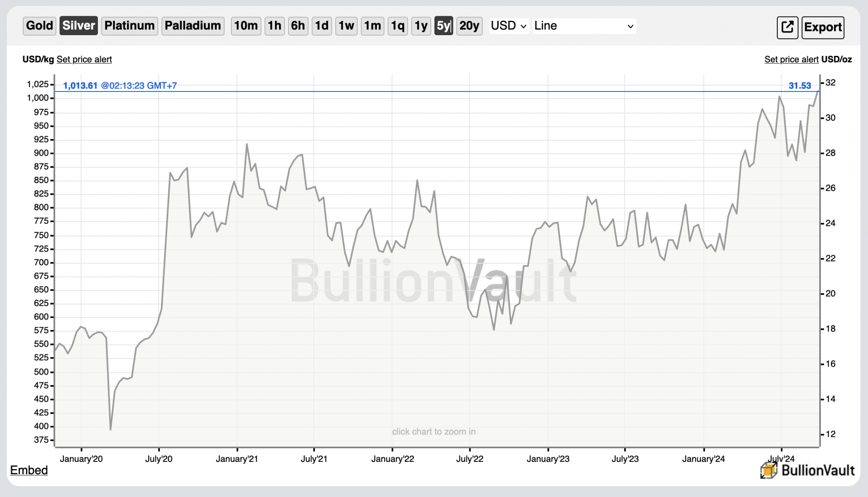The height and width of the screenshot is (497, 868).
Task: Click the Export button
Action: click(x=823, y=28)
